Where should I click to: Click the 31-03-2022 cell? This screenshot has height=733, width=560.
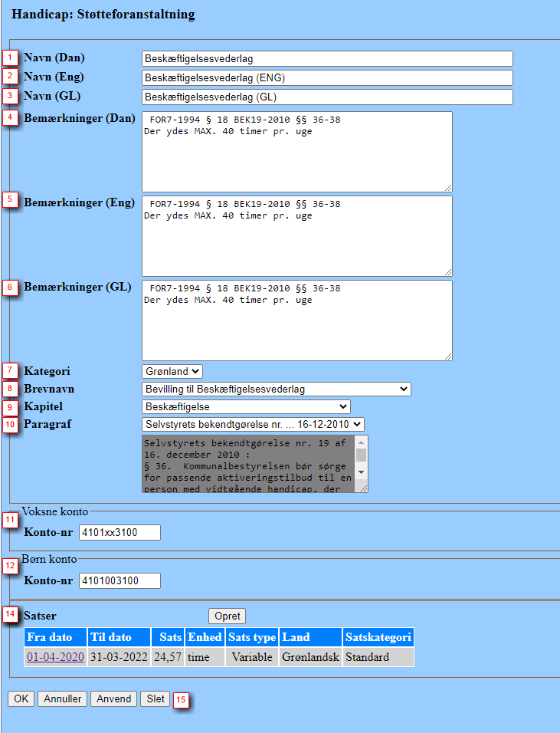tap(119, 657)
